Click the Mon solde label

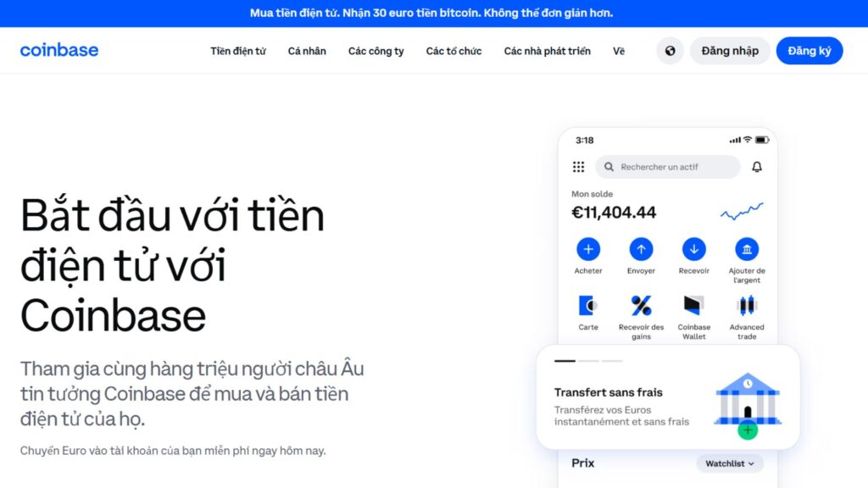coord(592,194)
